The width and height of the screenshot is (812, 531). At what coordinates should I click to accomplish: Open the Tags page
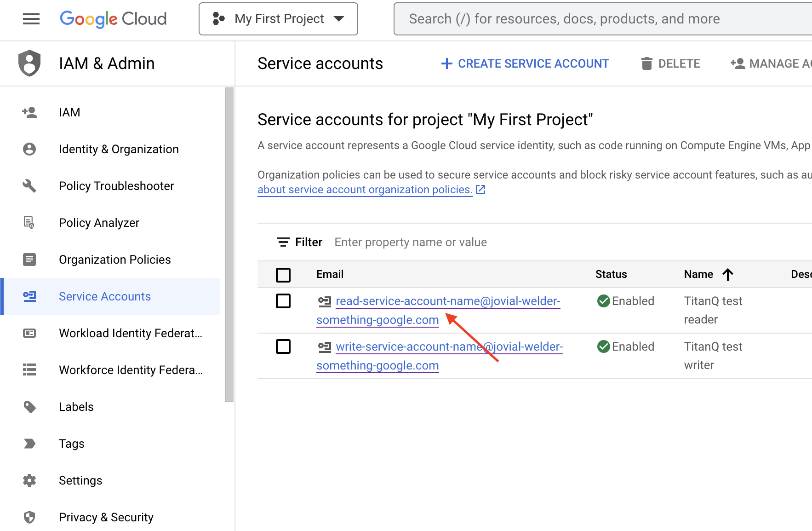(x=72, y=444)
